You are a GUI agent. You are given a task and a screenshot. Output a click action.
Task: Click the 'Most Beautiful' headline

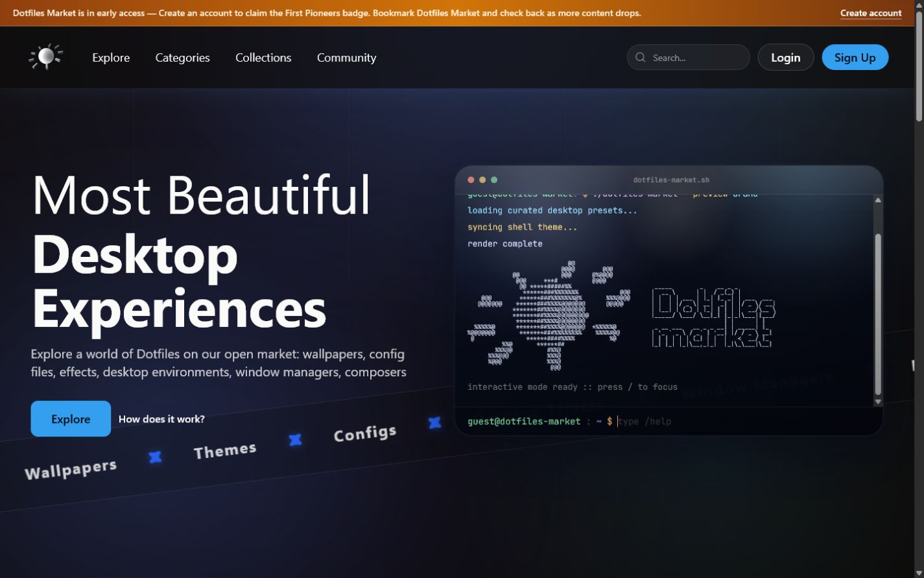click(201, 194)
